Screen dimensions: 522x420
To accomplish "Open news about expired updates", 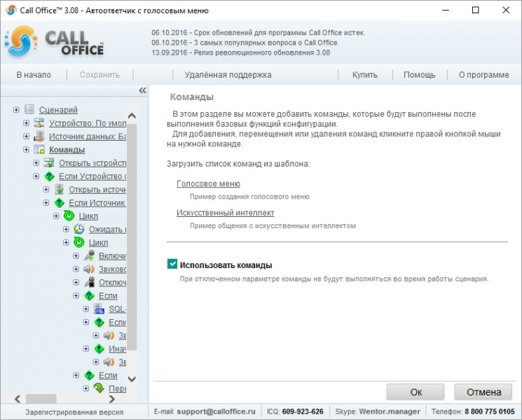I will [x=259, y=33].
